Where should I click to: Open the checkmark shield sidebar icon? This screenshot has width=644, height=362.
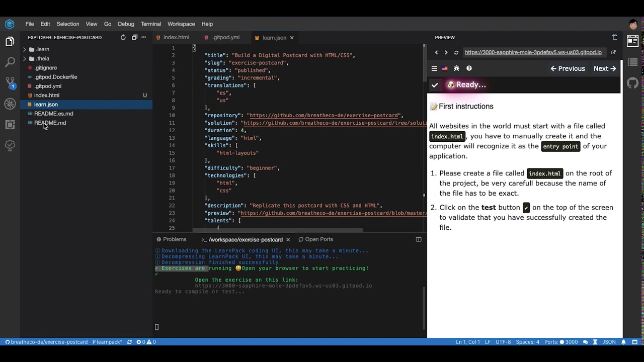[x=10, y=145]
